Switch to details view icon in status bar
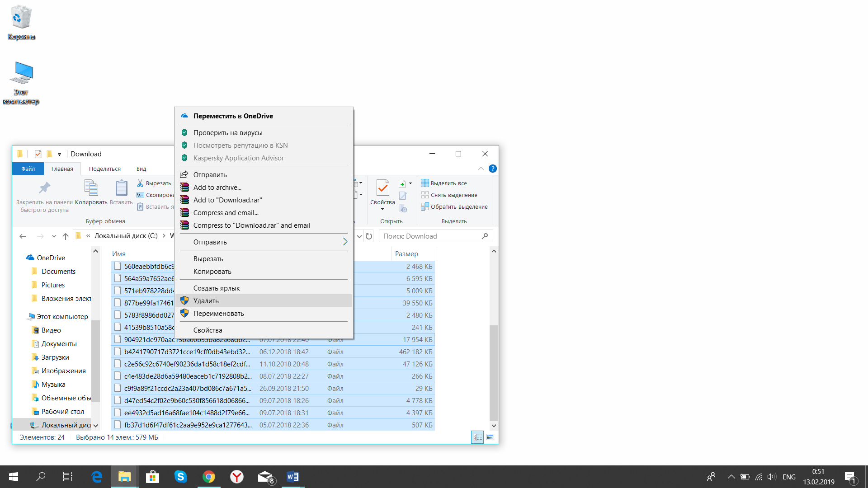The image size is (868, 488). tap(477, 437)
